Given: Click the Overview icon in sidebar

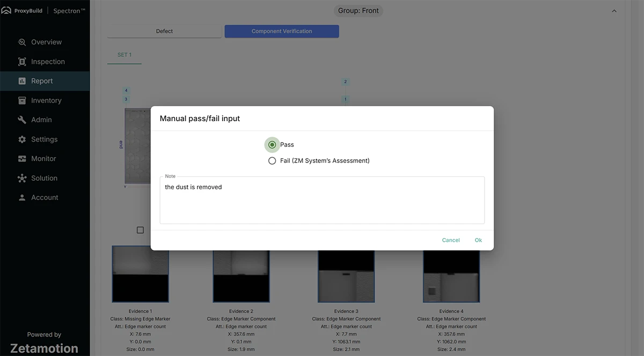Looking at the screenshot, I should pos(22,42).
